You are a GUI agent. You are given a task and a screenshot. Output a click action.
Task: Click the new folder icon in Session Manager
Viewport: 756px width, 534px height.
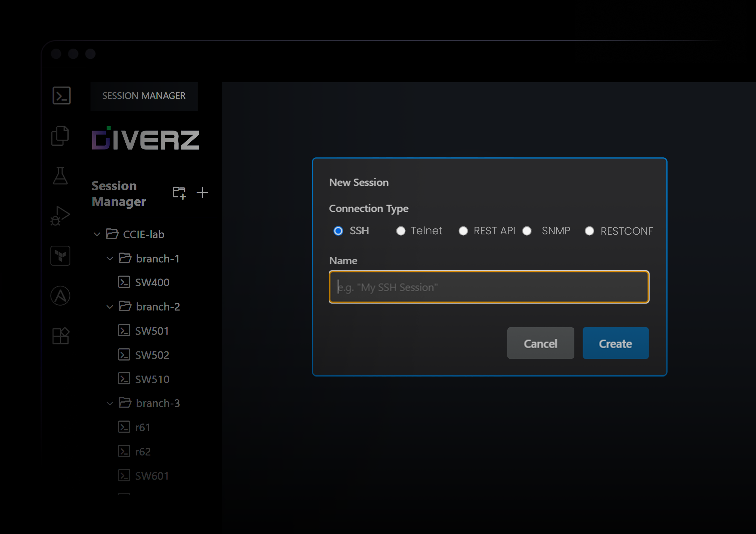[179, 192]
